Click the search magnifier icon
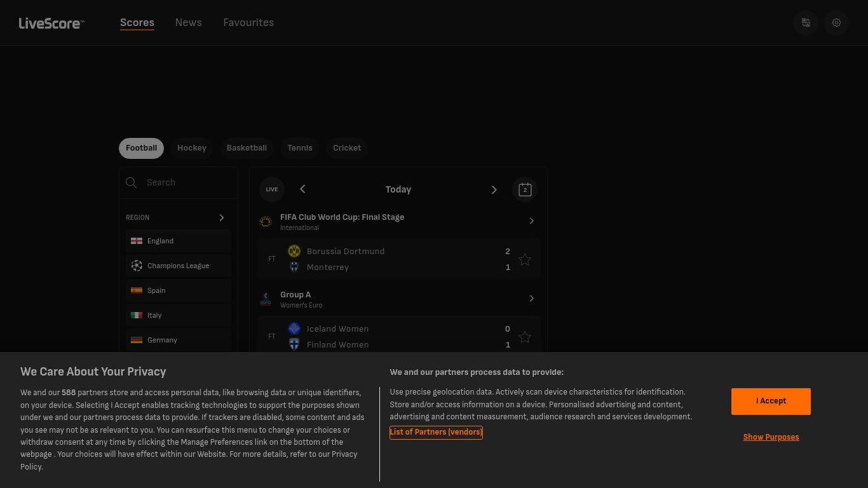Image resolution: width=868 pixels, height=488 pixels. point(132,183)
